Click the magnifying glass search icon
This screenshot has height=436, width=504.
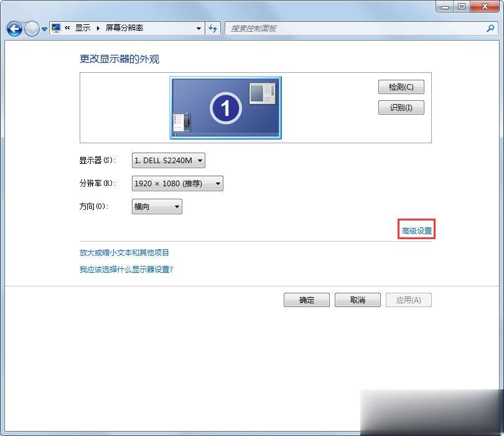(490, 28)
